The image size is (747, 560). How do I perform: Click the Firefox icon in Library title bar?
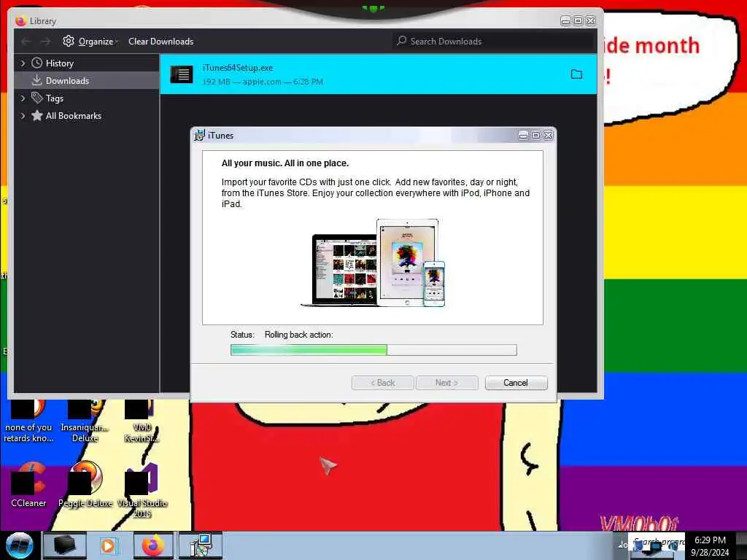pos(20,21)
